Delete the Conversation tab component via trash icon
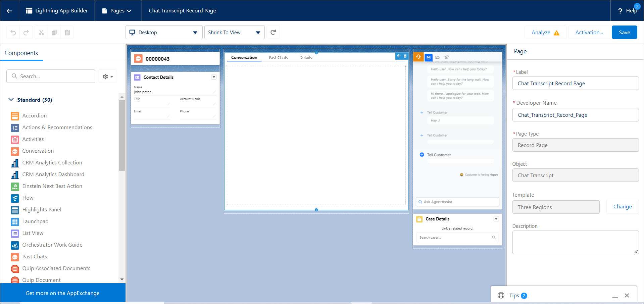The width and height of the screenshot is (644, 304). (405, 56)
